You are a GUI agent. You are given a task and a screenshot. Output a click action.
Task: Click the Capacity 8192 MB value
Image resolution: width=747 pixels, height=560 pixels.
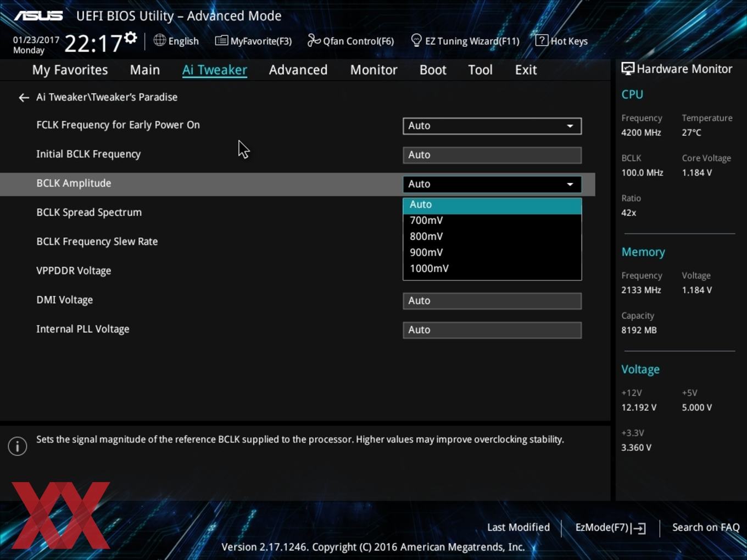tap(639, 330)
